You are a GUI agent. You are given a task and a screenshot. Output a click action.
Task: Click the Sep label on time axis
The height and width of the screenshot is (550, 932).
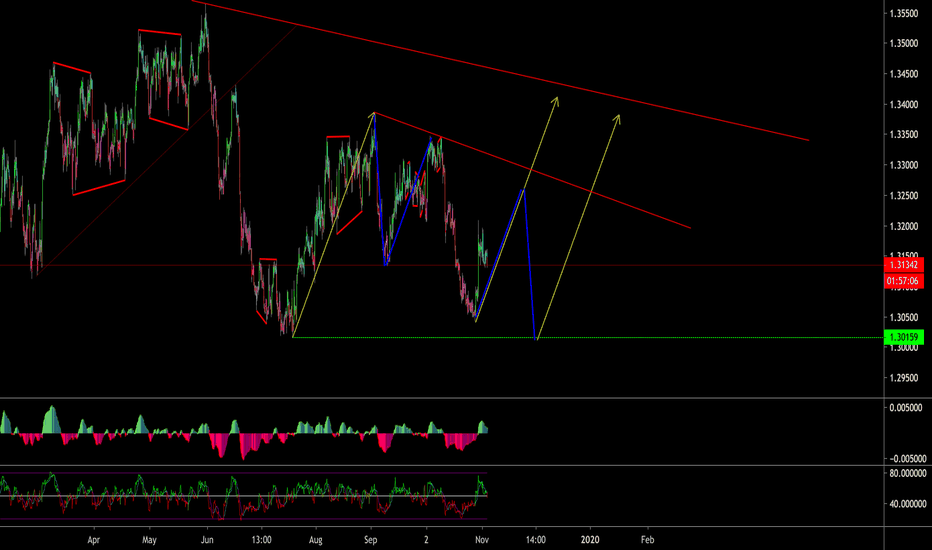[x=370, y=540]
